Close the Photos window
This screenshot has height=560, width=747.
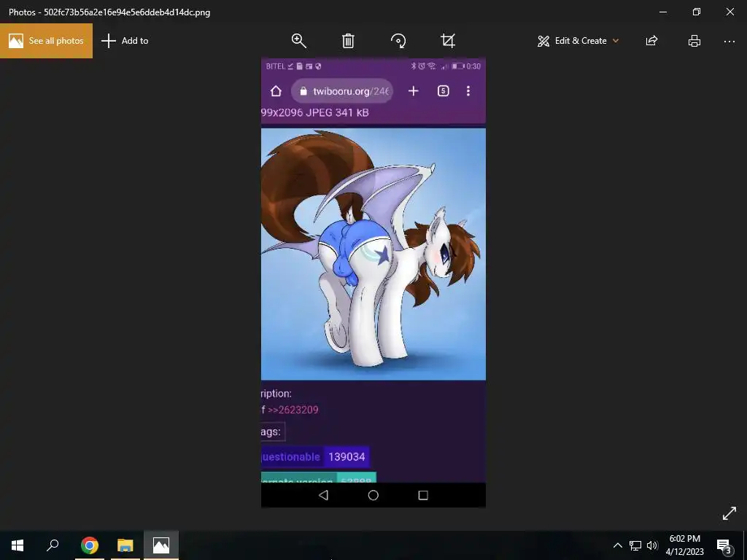click(x=729, y=12)
